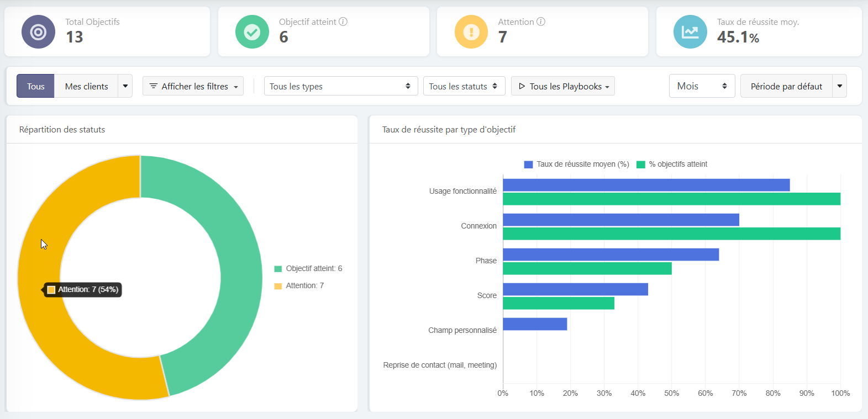This screenshot has width=868, height=419.
Task: Click the Total Objectifs target icon
Action: pyautogui.click(x=38, y=32)
